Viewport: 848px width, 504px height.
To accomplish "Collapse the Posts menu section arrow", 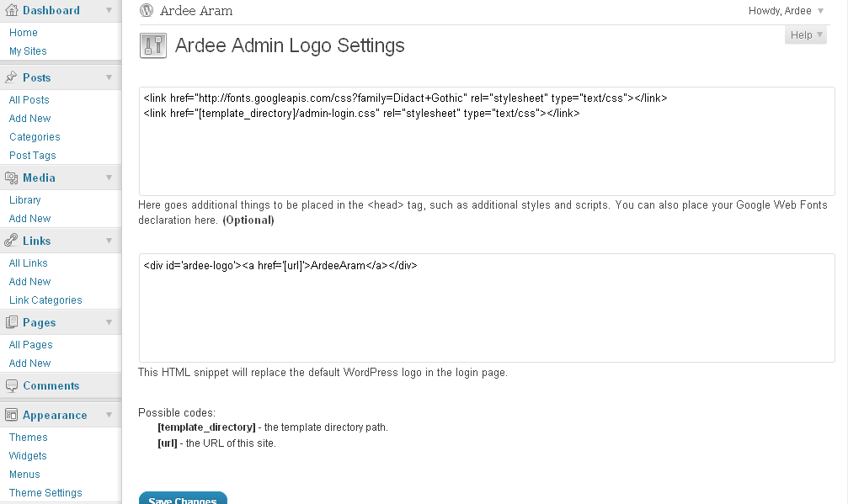I will pyautogui.click(x=109, y=77).
